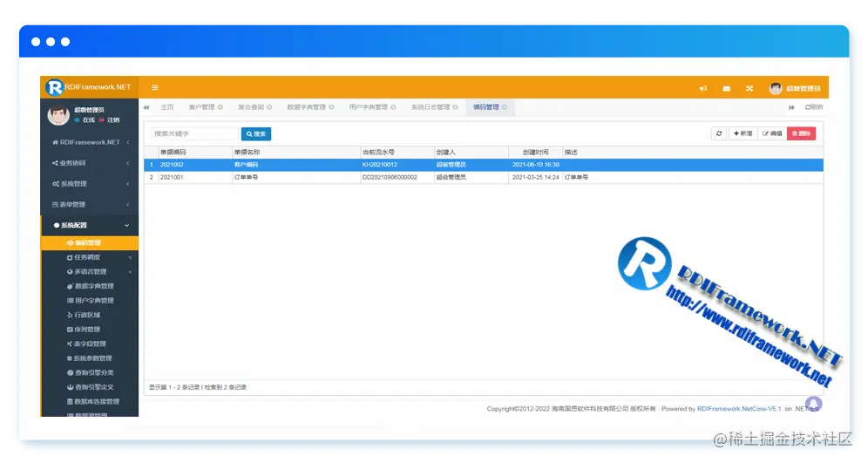Select the row with code 2021002

484,165
